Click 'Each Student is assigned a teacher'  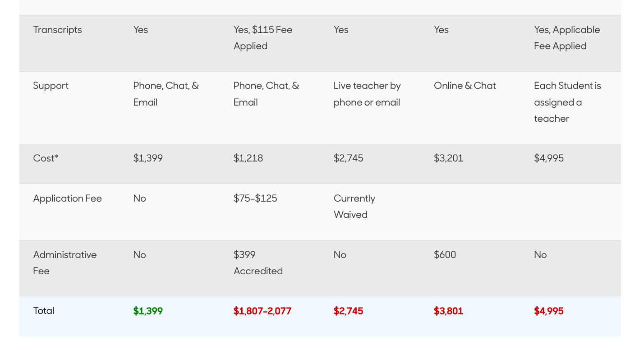coord(567,102)
